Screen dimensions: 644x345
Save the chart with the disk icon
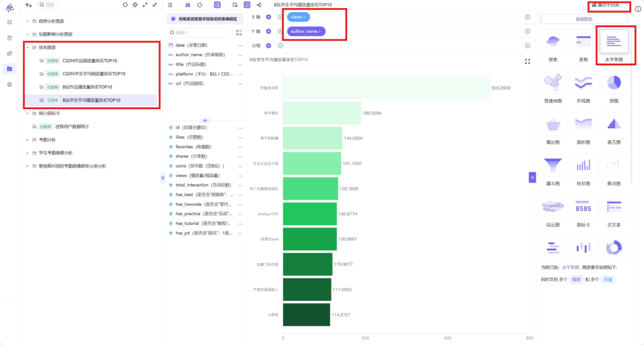[188, 5]
